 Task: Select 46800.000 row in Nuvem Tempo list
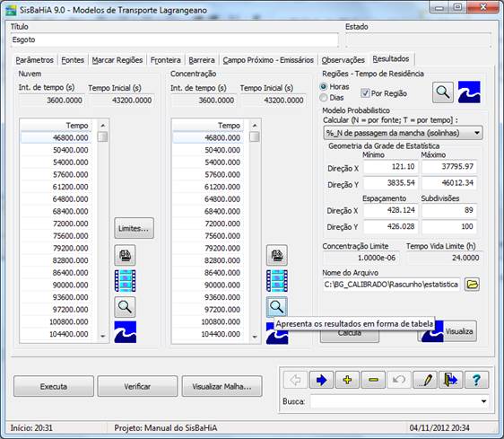56,137
